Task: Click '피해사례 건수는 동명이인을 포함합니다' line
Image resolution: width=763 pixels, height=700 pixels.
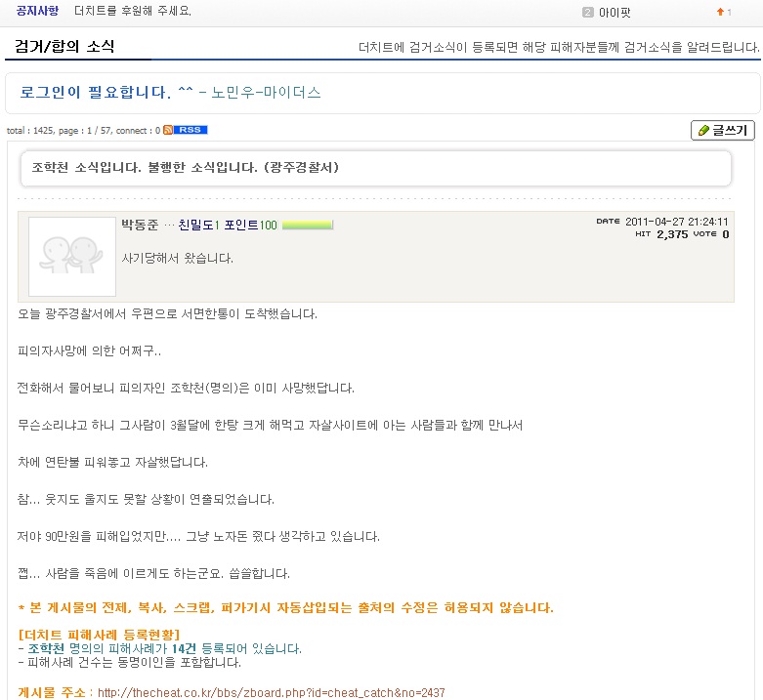Action: [129, 662]
